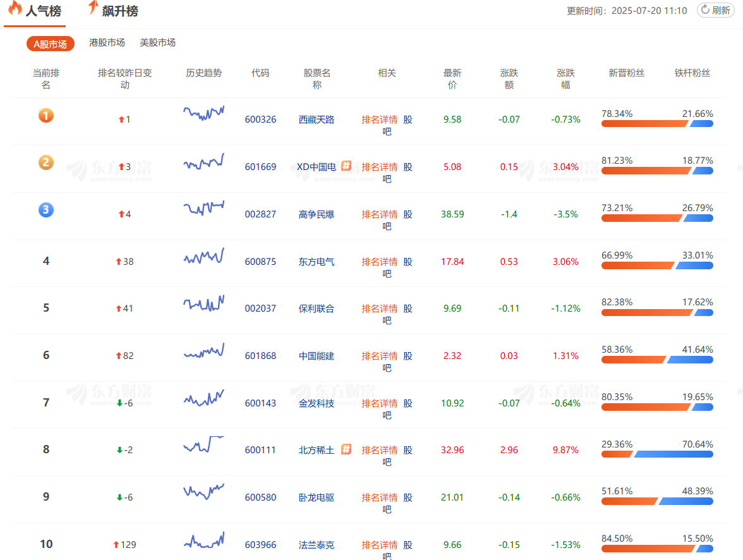Image resolution: width=743 pixels, height=560 pixels.
Task: Select the 美股市场 market filter
Action: click(x=158, y=43)
